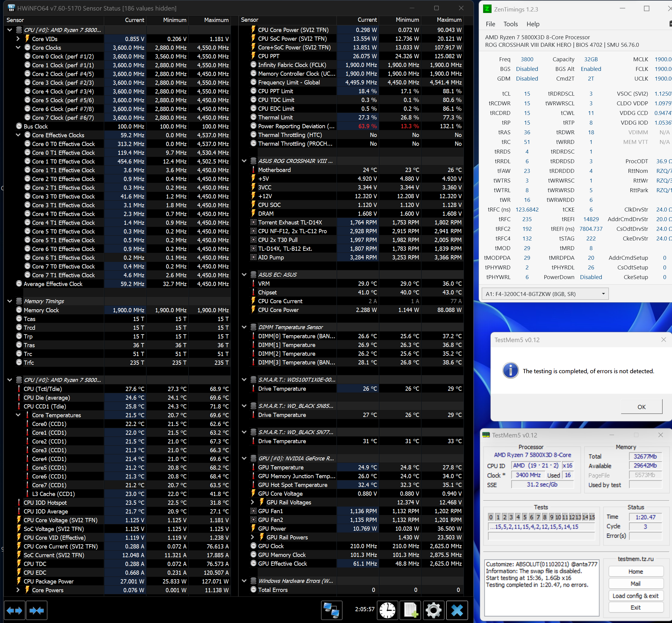Click the TestMem5 log text box
This screenshot has width=672, height=623.
542,588
